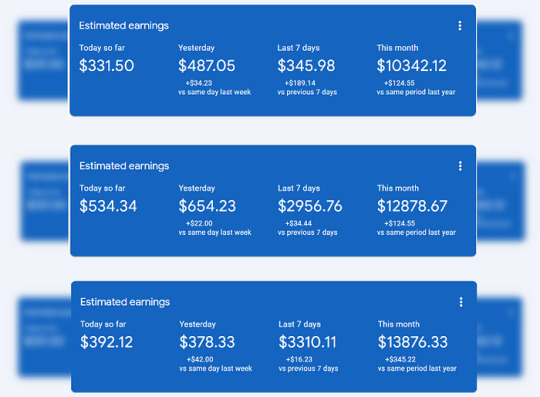
Task: Click the +$189.14 vs previous 7 days change
Action: click(x=300, y=83)
